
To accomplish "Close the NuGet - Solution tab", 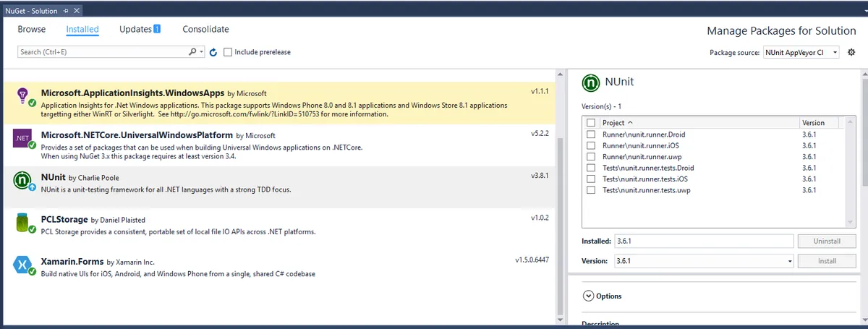I will tap(76, 10).
